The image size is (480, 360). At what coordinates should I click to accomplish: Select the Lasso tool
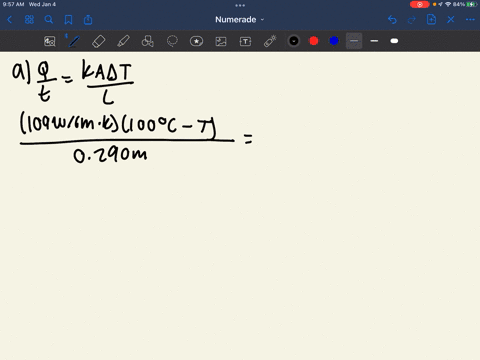(x=172, y=41)
